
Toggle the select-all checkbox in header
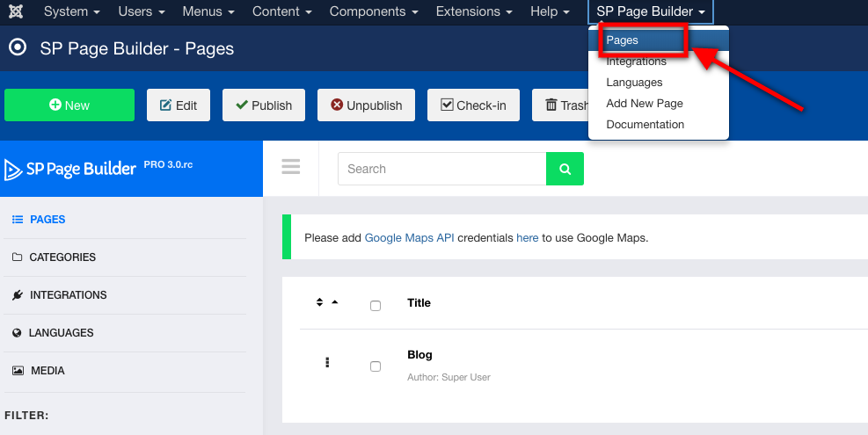coord(376,306)
